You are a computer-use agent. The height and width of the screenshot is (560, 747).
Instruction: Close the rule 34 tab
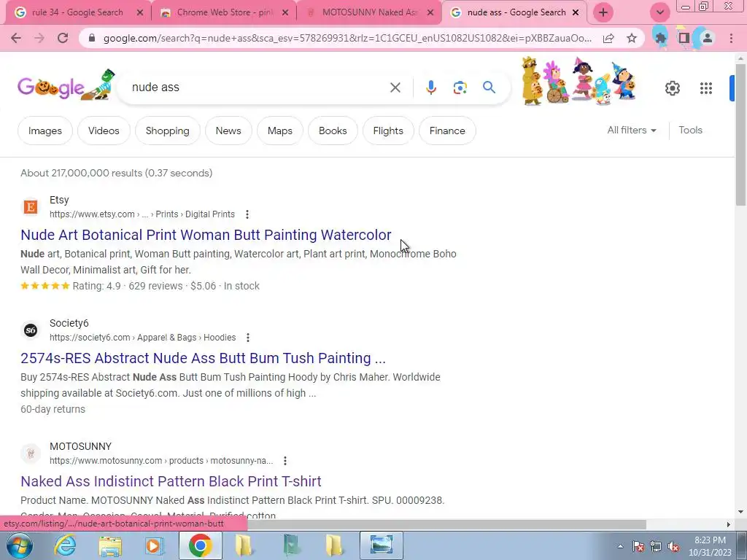[139, 13]
